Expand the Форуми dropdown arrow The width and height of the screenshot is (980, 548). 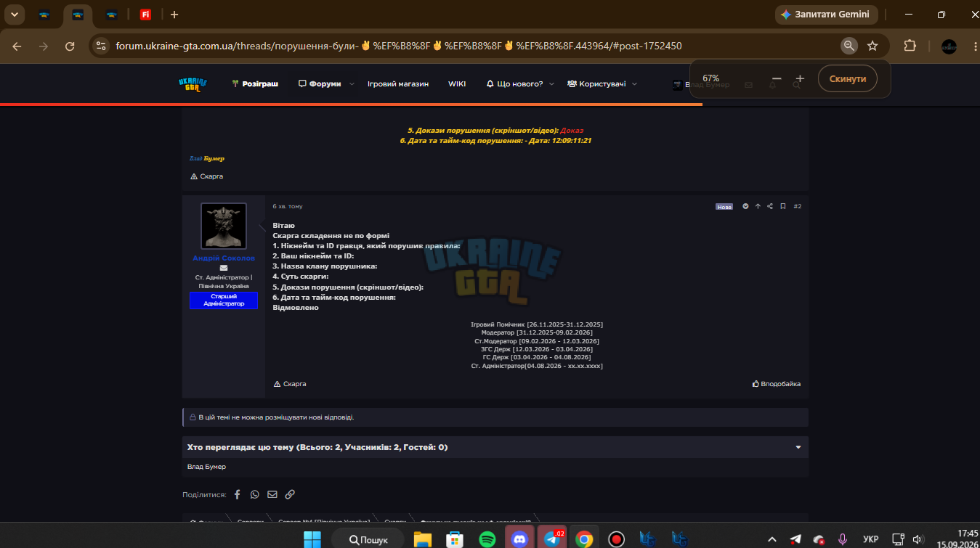tap(352, 84)
